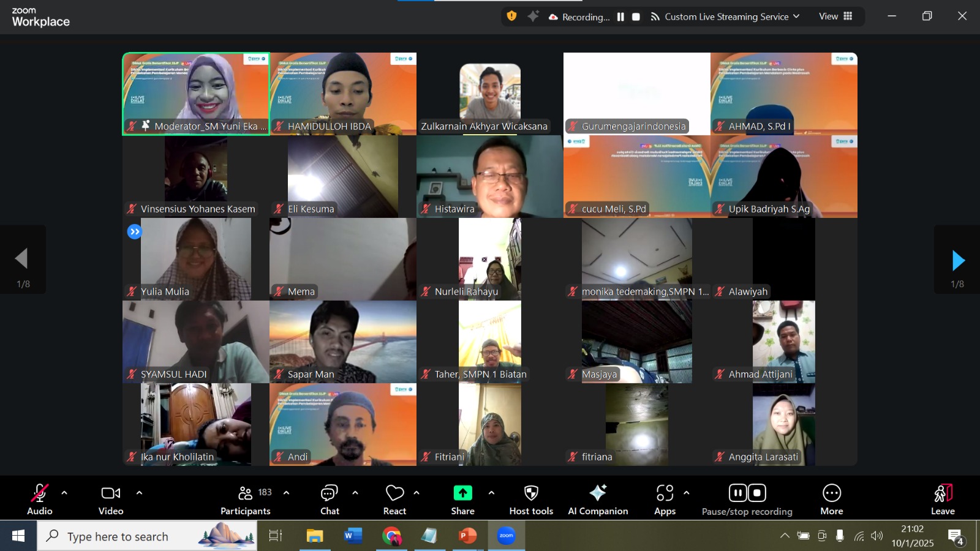Open the React emoji menu
Image resolution: width=980 pixels, height=551 pixels.
point(394,500)
